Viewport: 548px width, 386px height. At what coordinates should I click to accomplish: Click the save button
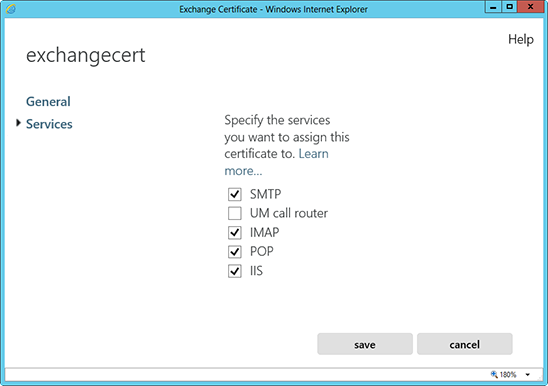click(x=365, y=344)
